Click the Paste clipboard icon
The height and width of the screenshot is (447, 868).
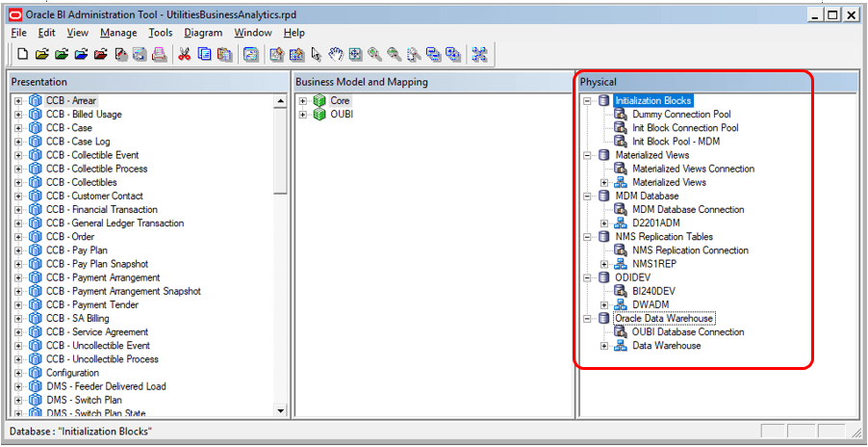224,54
